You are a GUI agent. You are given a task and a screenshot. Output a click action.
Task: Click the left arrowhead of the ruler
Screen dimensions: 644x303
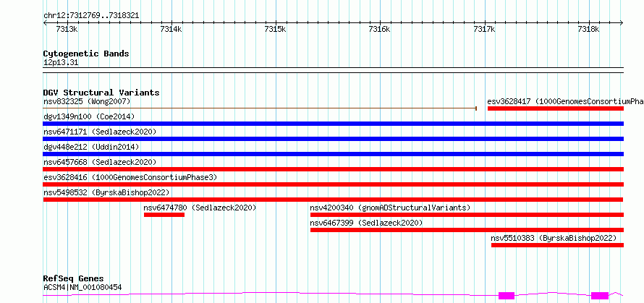pos(45,22)
